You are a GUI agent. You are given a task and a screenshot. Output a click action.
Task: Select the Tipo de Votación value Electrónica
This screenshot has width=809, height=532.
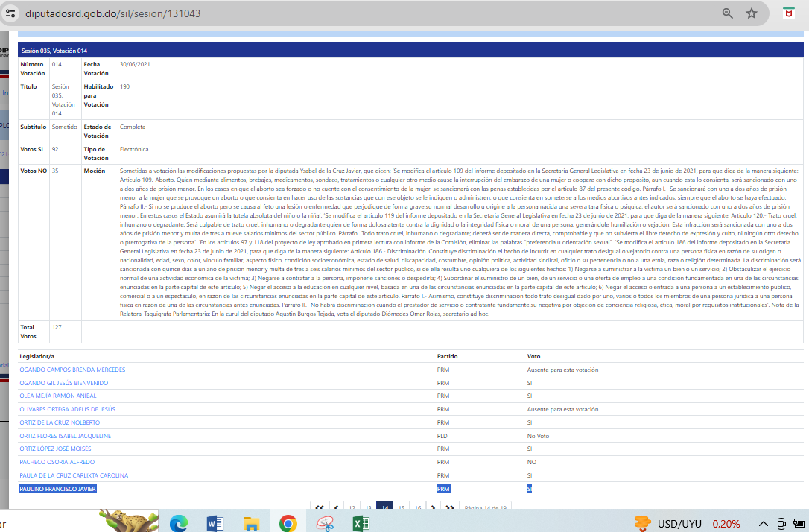point(134,149)
